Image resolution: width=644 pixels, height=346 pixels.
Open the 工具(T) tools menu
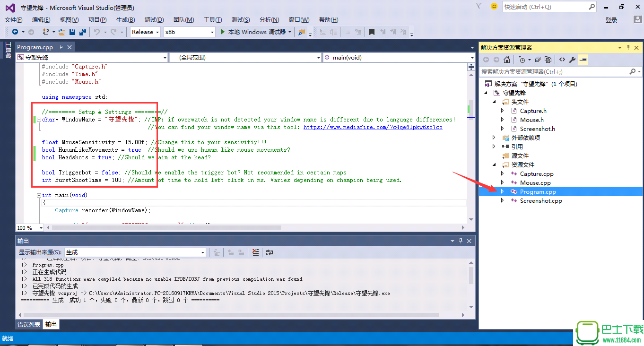tap(213, 19)
